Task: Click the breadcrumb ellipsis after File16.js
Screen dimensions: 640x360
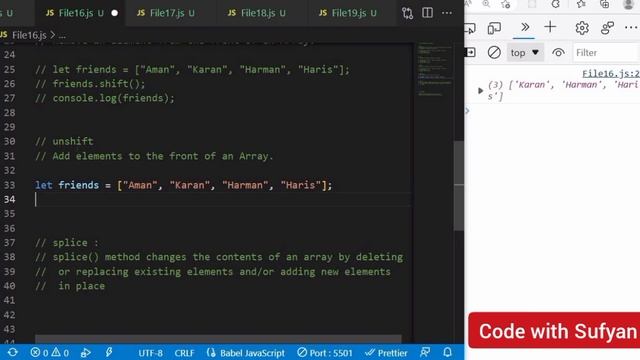Action: tap(62, 36)
